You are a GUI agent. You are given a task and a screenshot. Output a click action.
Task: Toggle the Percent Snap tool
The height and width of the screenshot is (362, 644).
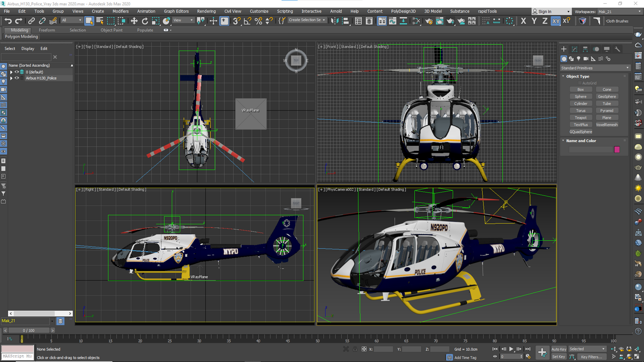tap(258, 21)
